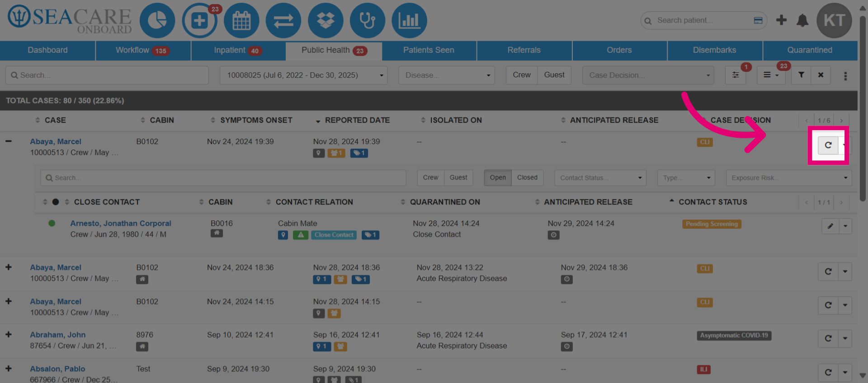Switch to the Inpatient tab
The width and height of the screenshot is (868, 383).
pos(238,50)
